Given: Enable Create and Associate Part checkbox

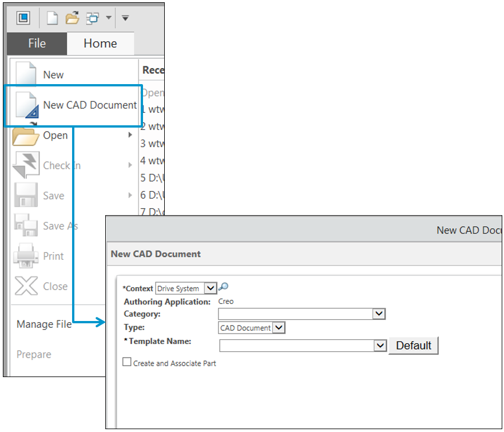Looking at the screenshot, I should pyautogui.click(x=127, y=362).
